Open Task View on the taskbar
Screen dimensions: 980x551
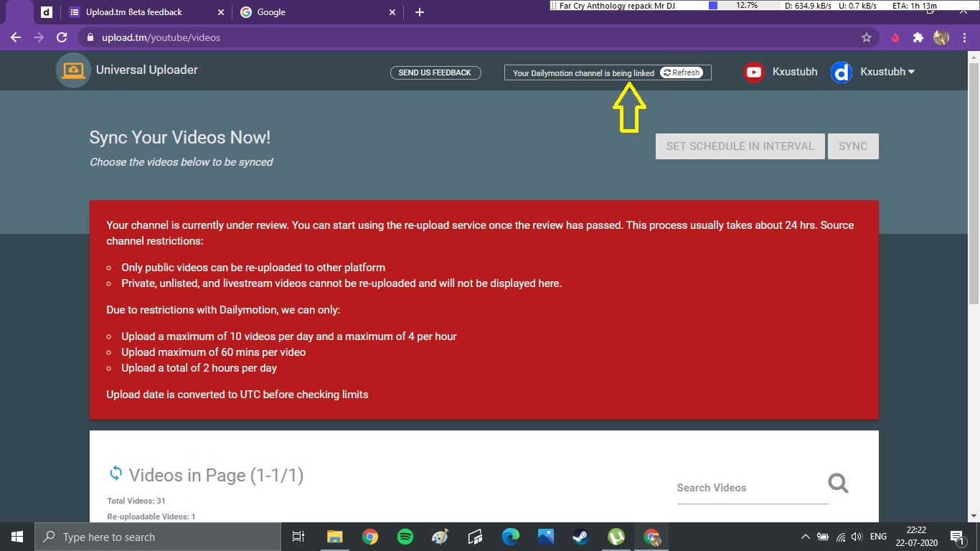pyautogui.click(x=298, y=537)
